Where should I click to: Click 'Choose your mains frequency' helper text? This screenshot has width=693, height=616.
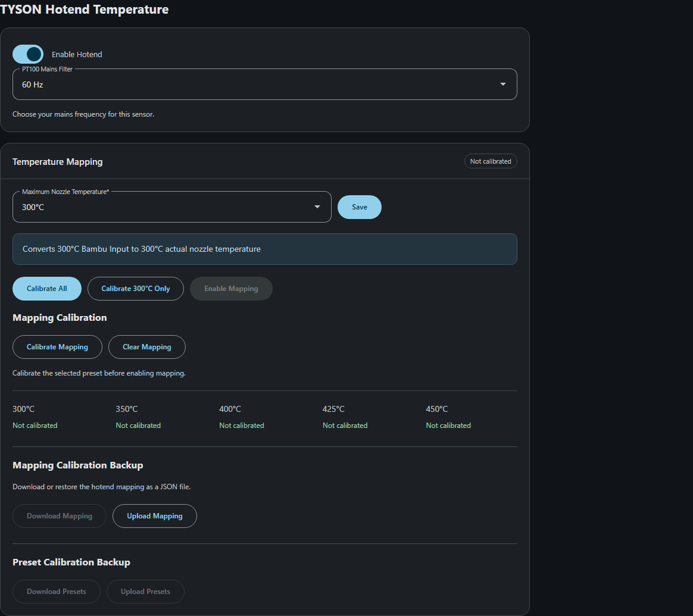[x=83, y=114]
